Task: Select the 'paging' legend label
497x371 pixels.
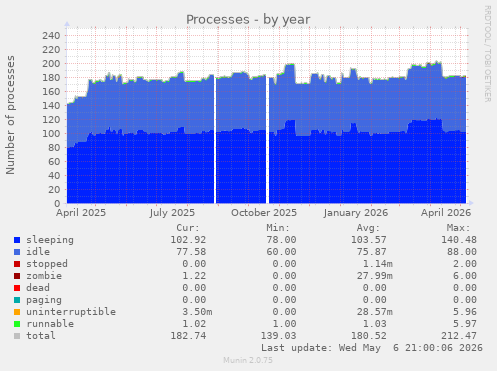Action: click(x=44, y=300)
